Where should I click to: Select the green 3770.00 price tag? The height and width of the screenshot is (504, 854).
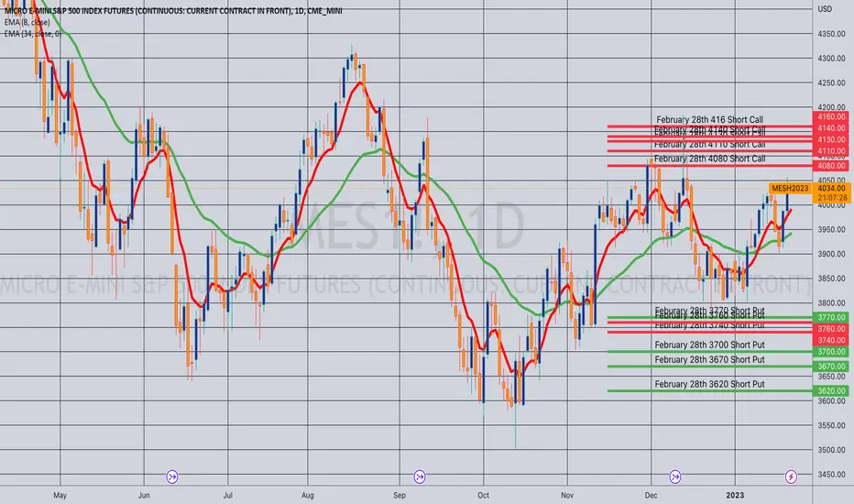point(831,317)
